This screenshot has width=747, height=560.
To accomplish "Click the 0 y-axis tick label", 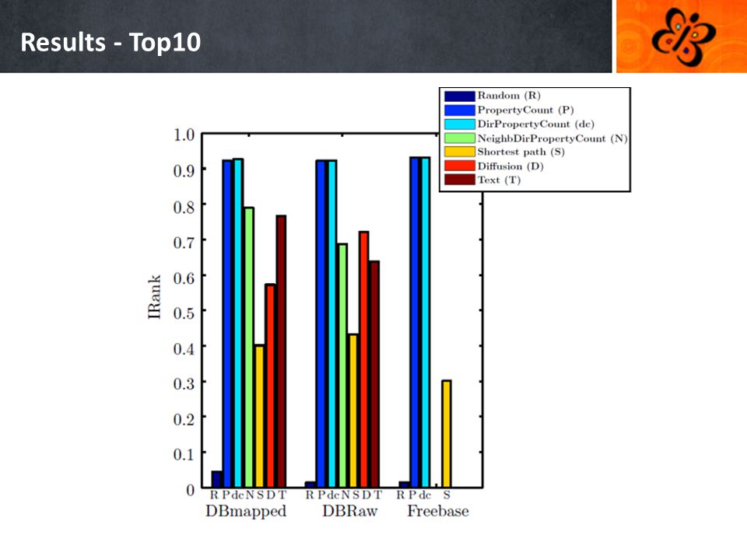I will [190, 490].
